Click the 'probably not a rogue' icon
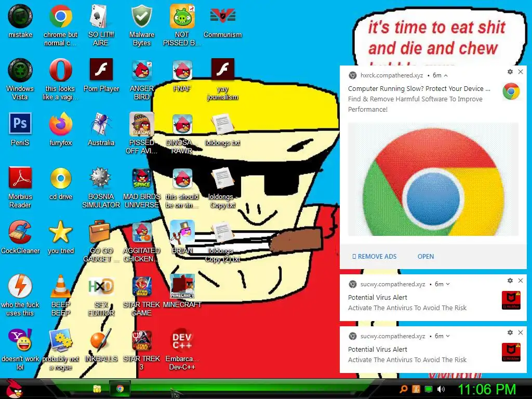 60,340
